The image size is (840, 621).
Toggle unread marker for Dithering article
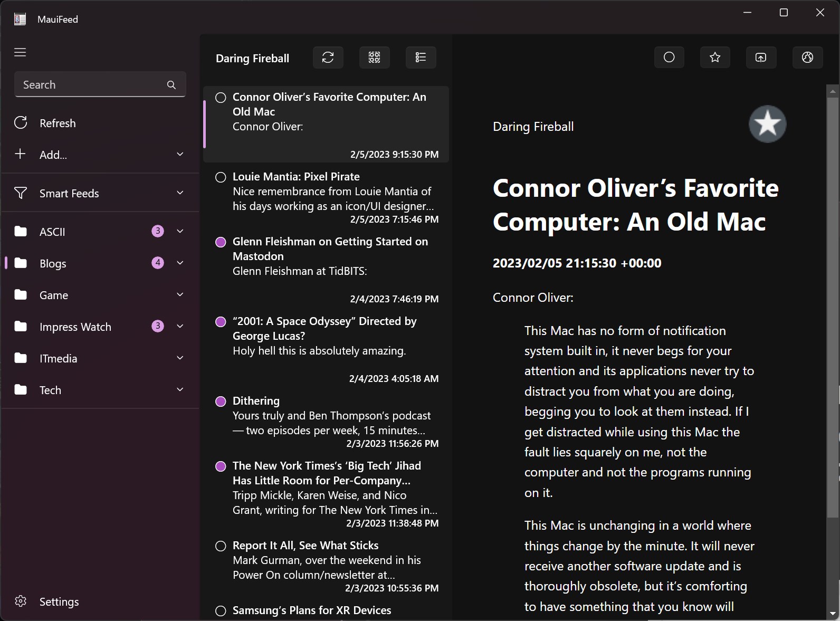[x=221, y=402]
